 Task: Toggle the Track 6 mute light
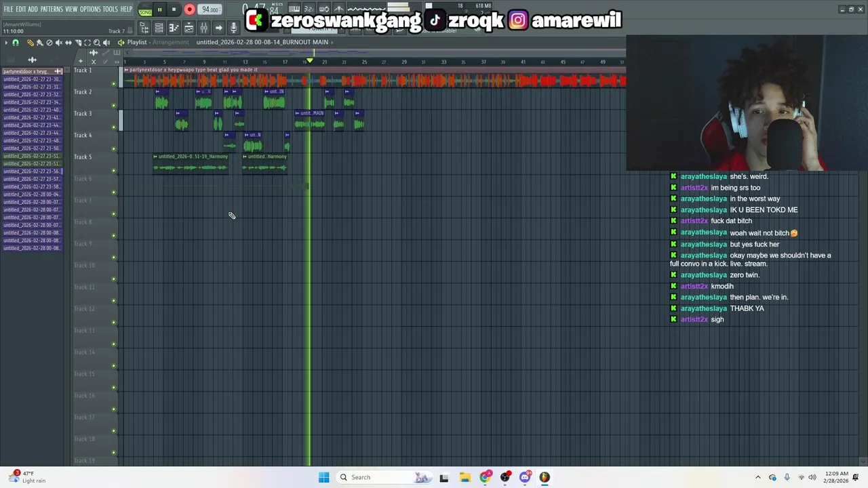114,192
